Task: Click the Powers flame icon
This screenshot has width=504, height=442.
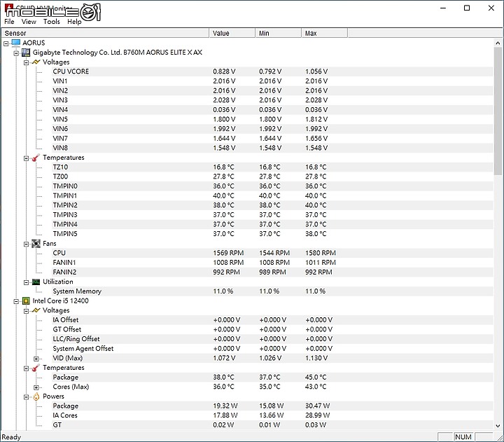Action: 36,396
